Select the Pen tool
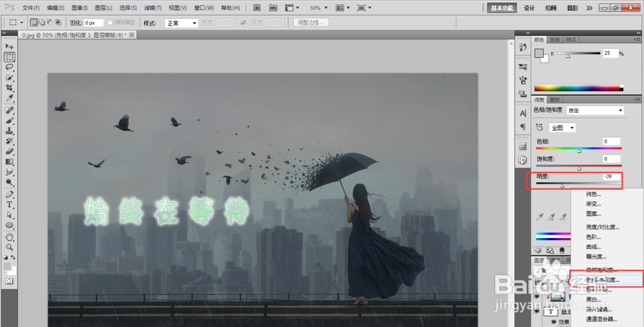 (10, 194)
